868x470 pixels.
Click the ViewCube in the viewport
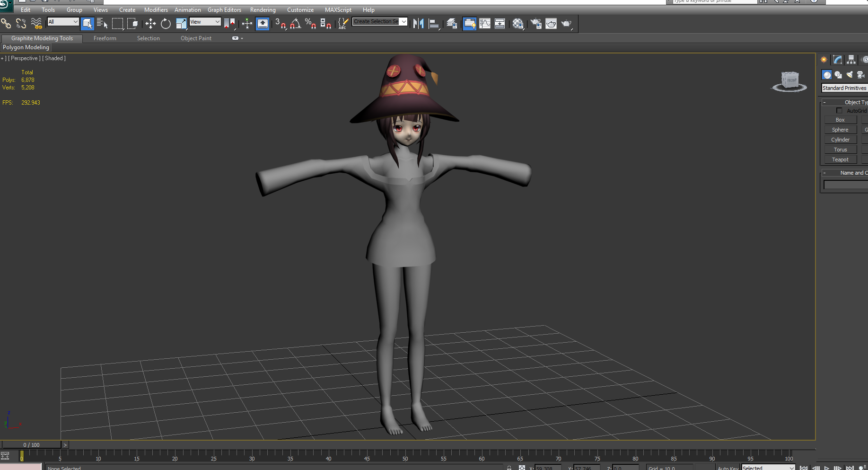click(789, 81)
